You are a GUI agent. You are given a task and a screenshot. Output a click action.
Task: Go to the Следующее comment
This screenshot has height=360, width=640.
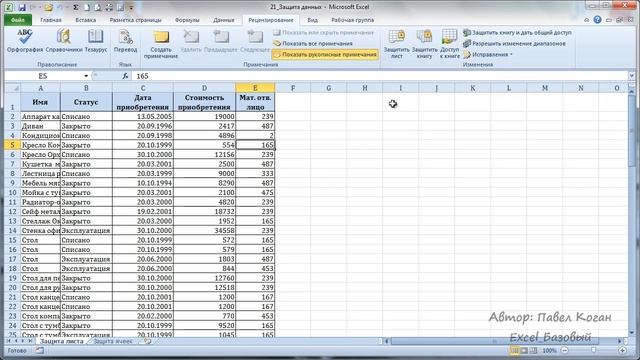pos(255,40)
